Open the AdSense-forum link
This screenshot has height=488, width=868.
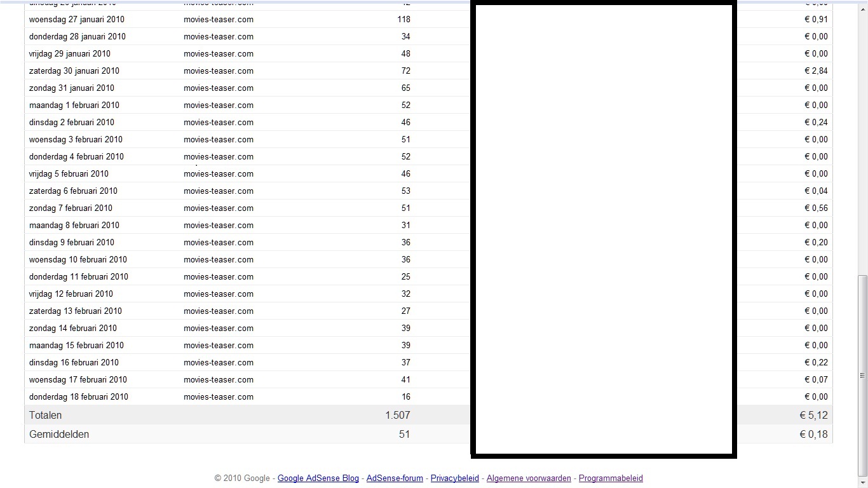[x=395, y=478]
